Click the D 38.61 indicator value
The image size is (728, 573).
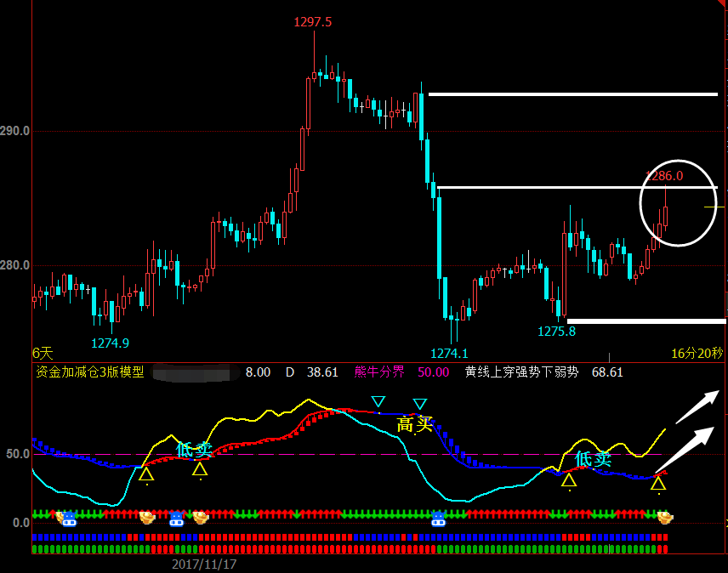coord(311,372)
